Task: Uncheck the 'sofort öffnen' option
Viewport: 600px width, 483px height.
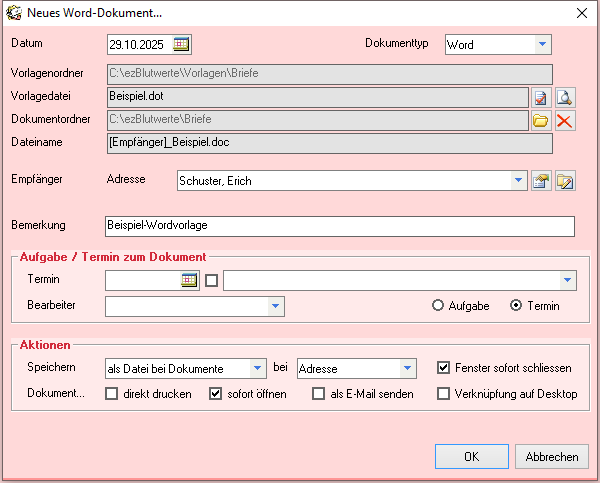Action: 215,394
